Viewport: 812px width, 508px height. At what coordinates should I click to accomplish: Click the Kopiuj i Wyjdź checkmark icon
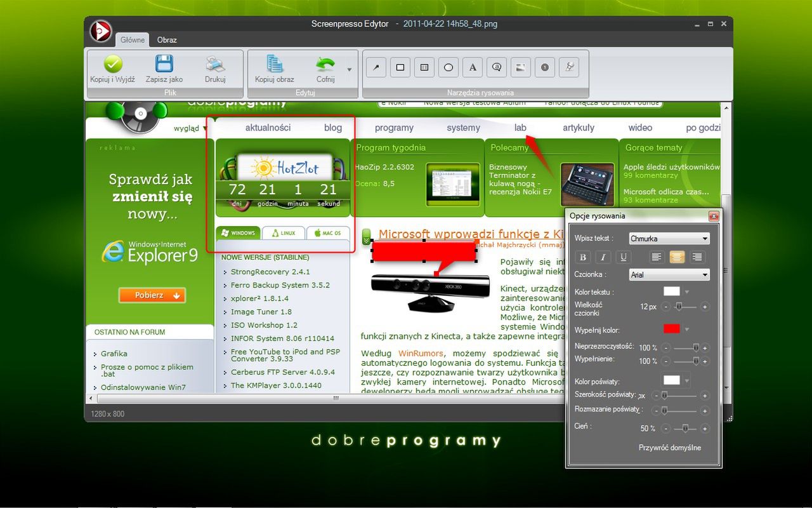pyautogui.click(x=112, y=64)
